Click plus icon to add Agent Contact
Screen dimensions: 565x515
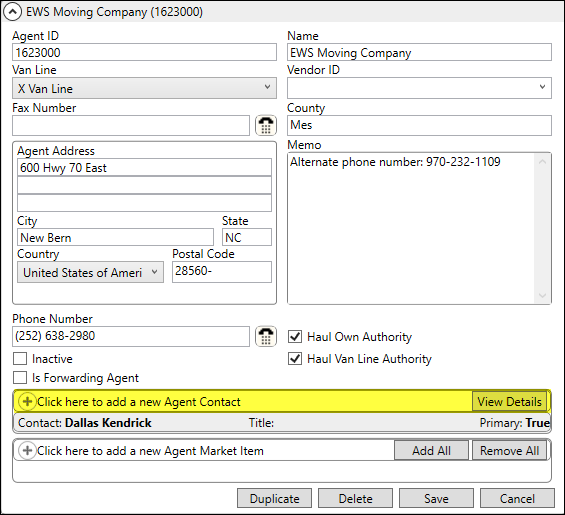pos(27,401)
